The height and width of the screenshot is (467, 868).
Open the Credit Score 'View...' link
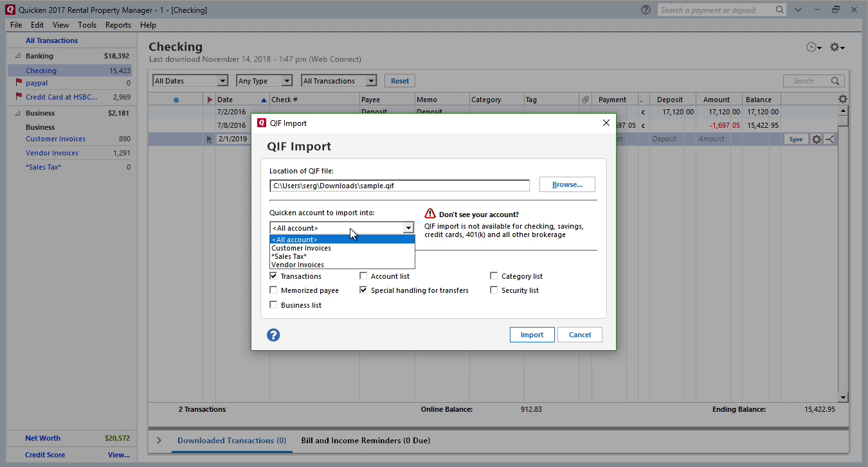119,455
